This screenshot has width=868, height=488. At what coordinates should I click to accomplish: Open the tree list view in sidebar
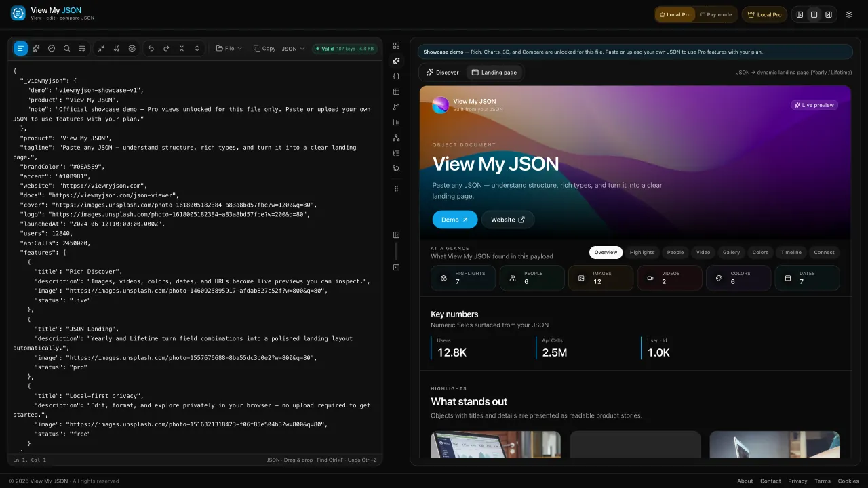396,153
